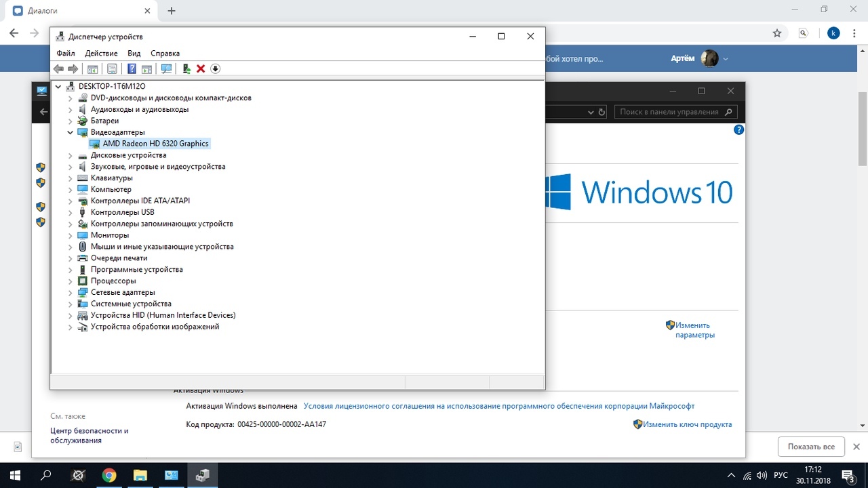
Task: Expand the Сетевые адаптеры category
Action: pos(71,292)
